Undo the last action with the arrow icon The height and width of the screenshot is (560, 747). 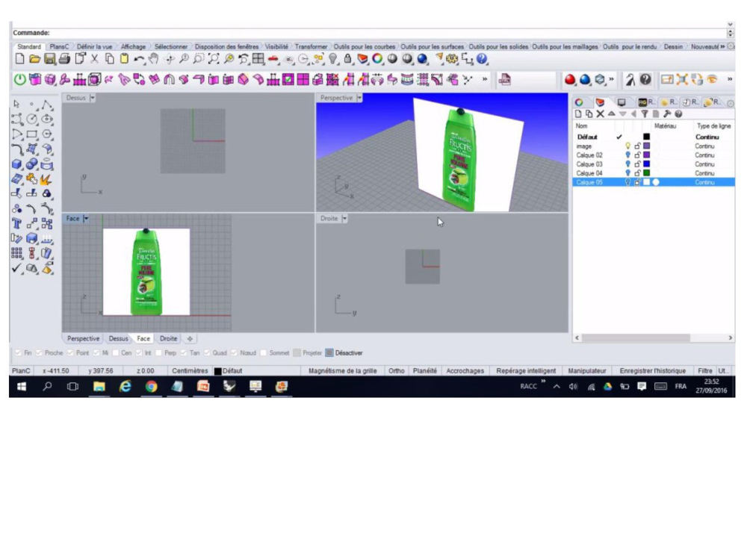click(x=139, y=59)
